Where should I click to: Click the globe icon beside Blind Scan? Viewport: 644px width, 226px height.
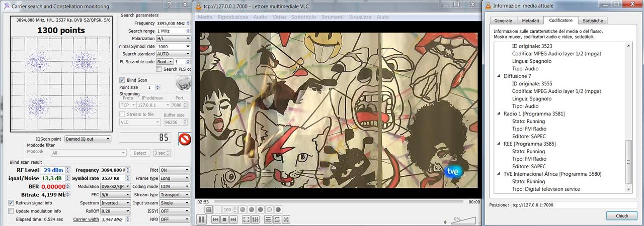pyautogui.click(x=184, y=83)
